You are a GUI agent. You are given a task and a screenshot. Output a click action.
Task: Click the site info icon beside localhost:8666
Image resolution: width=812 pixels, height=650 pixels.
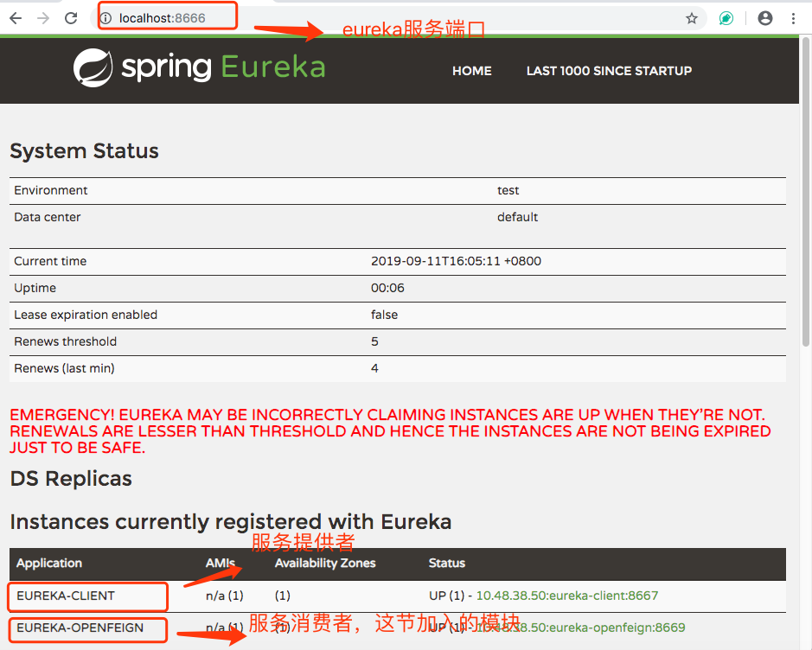point(106,16)
